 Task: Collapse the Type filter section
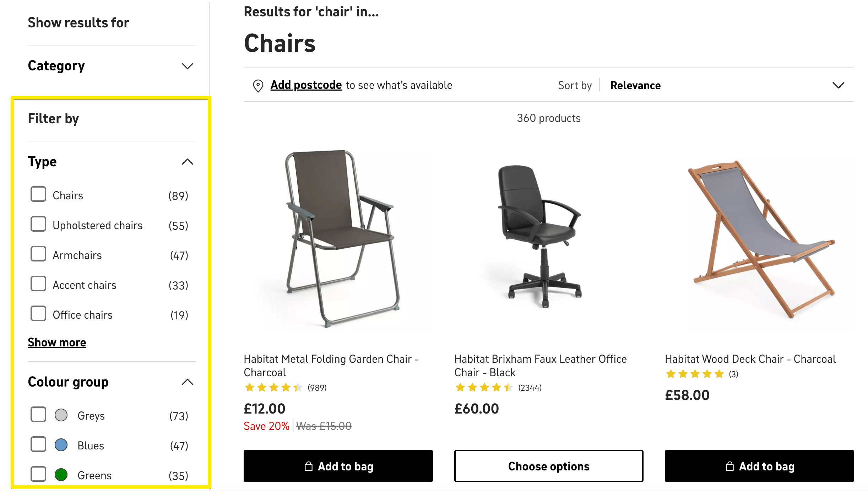[187, 162]
